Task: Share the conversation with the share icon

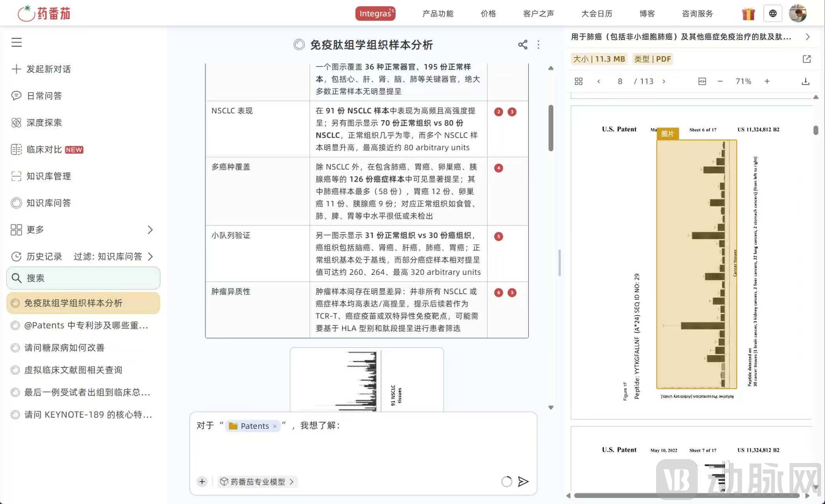Action: 523,45
